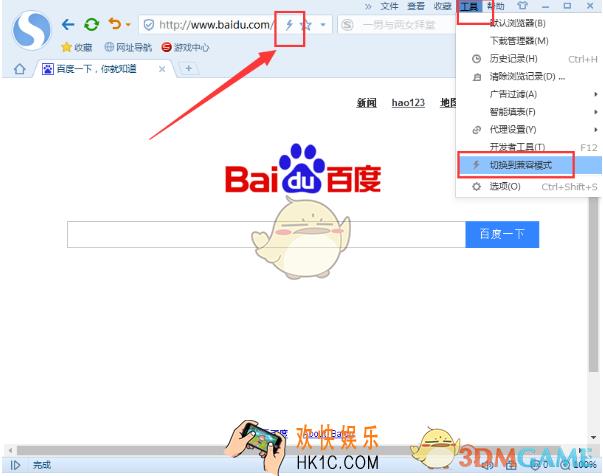Select 默认浏览器(B) menu item

(x=529, y=23)
